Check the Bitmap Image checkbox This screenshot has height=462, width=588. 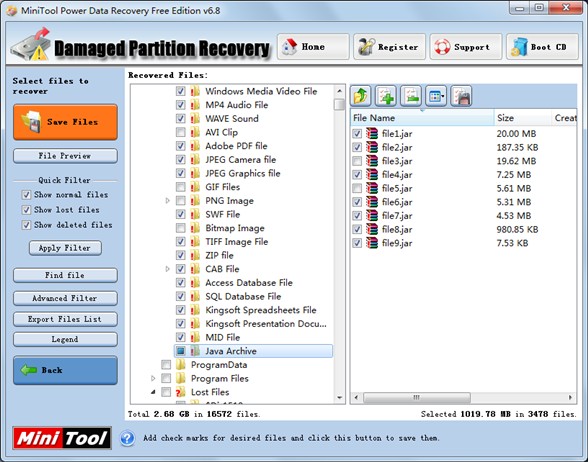[180, 228]
